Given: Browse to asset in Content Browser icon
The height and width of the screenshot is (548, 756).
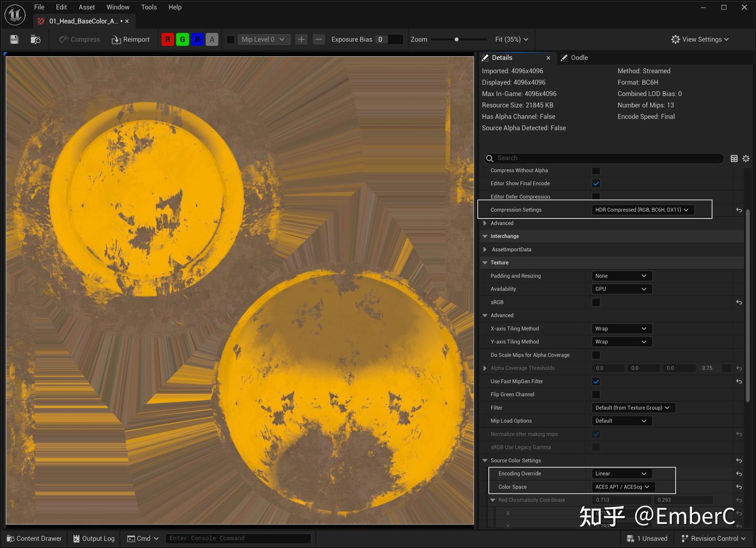Looking at the screenshot, I should click(36, 39).
